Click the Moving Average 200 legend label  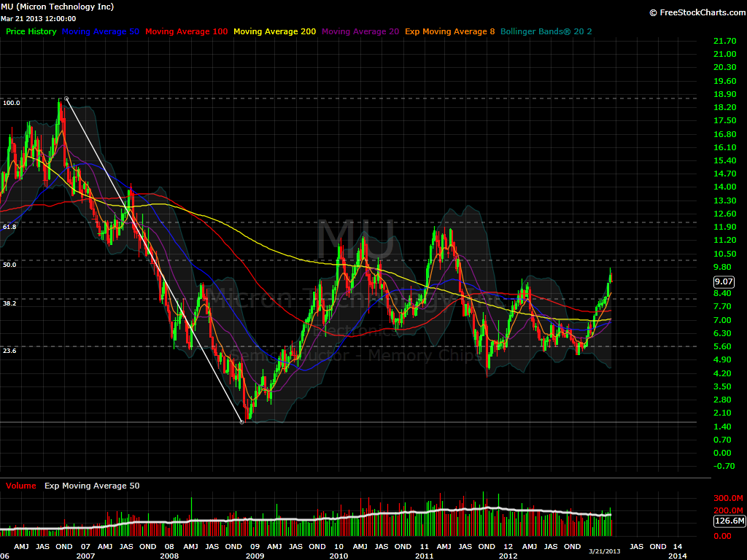(x=274, y=31)
